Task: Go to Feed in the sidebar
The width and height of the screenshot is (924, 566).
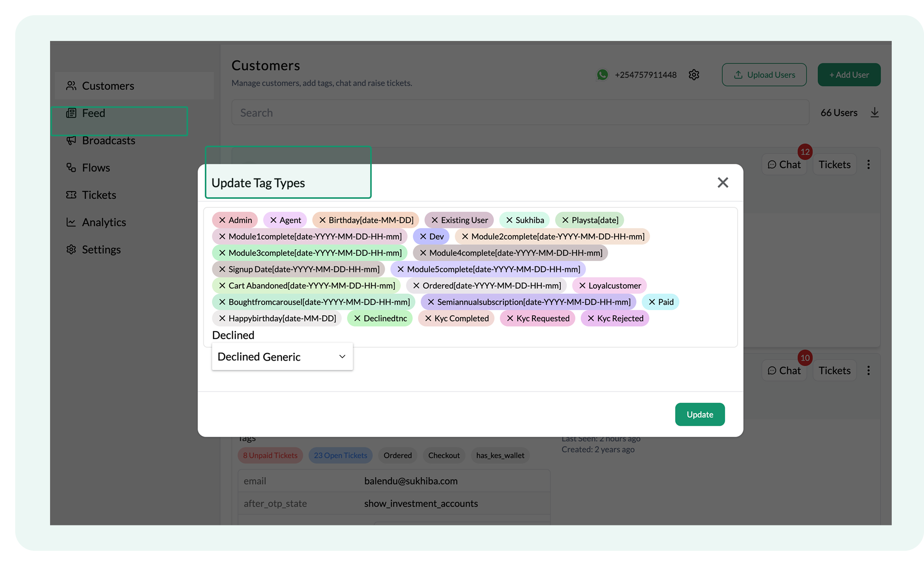Action: pos(93,113)
